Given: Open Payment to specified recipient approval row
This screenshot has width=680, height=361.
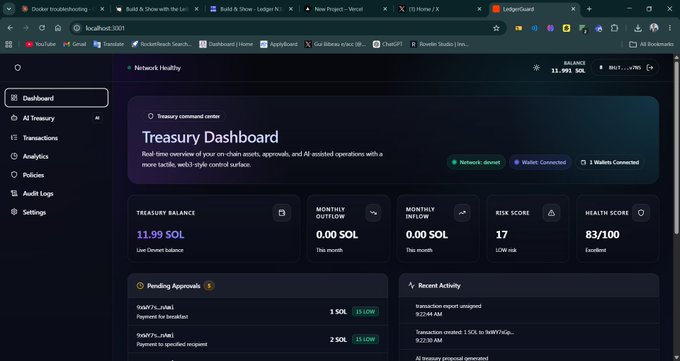Looking at the screenshot, I should pos(258,339).
